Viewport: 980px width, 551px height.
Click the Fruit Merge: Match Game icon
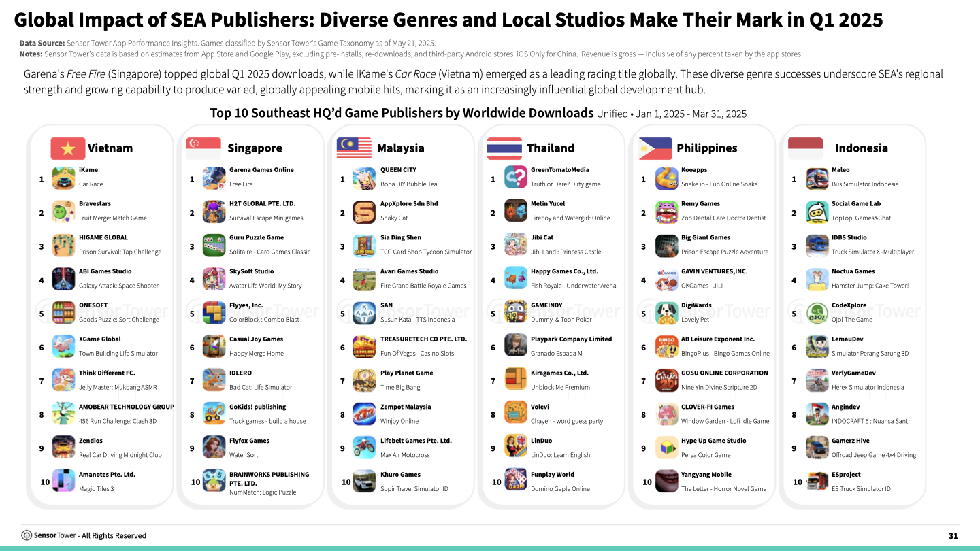63,212
